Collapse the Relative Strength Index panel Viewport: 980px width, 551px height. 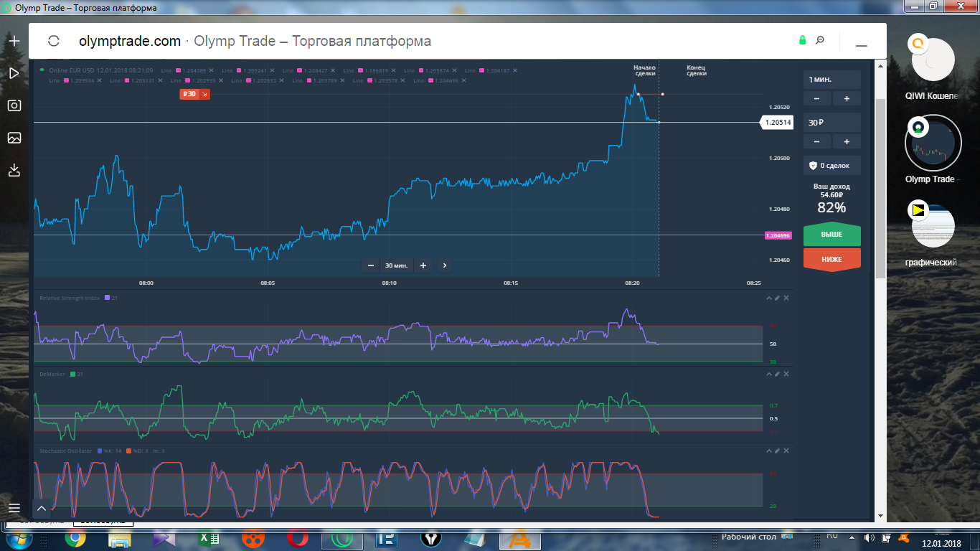point(768,297)
